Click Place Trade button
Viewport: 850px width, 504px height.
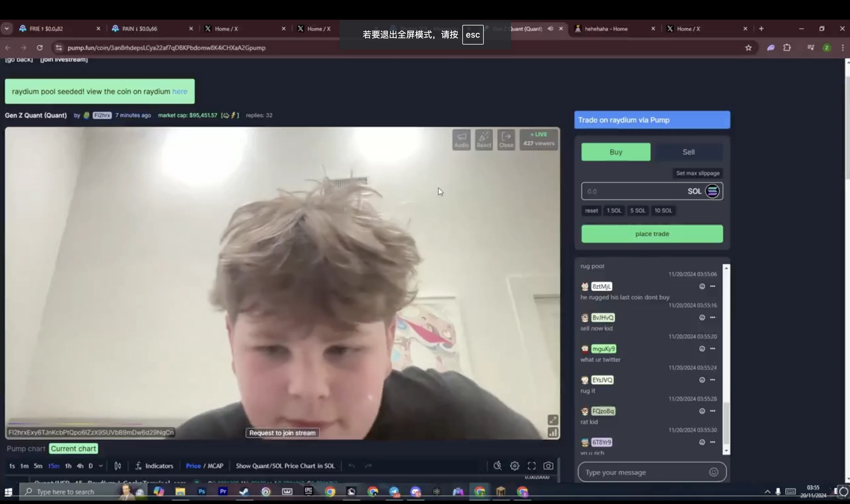[652, 233]
